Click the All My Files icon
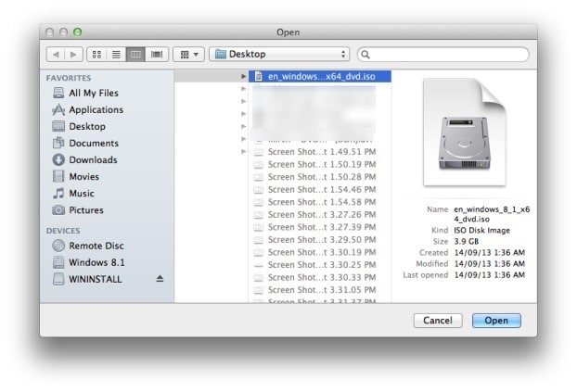Viewport: 577px width, 392px height. click(x=58, y=93)
